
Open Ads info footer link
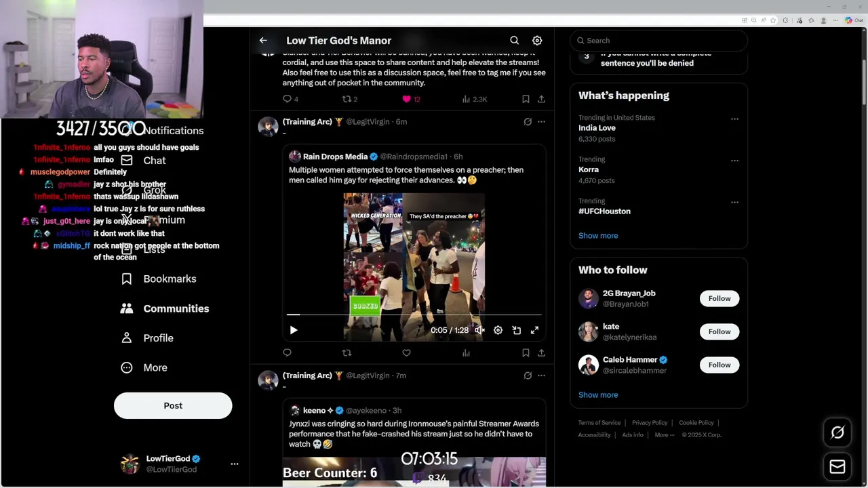tap(633, 435)
